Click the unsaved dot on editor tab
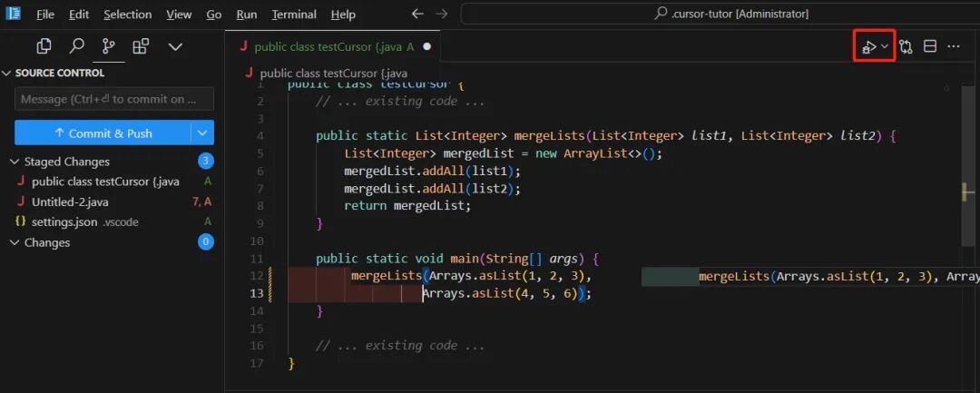 426,46
